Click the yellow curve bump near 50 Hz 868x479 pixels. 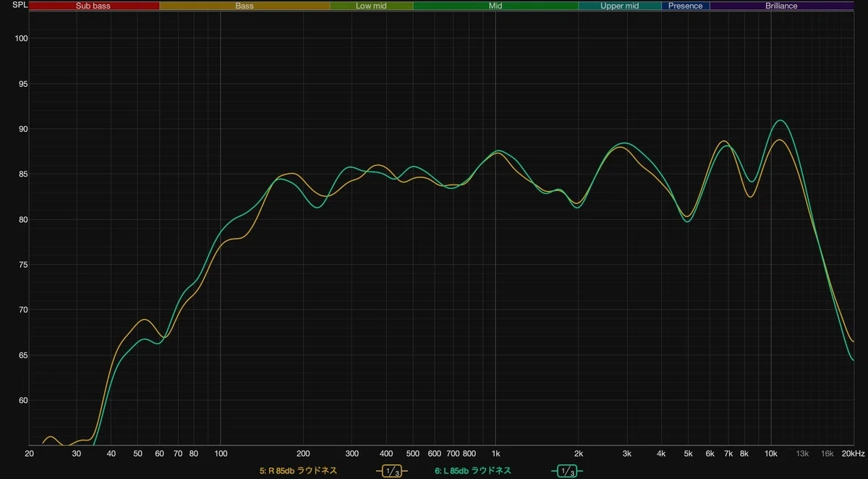(x=145, y=319)
